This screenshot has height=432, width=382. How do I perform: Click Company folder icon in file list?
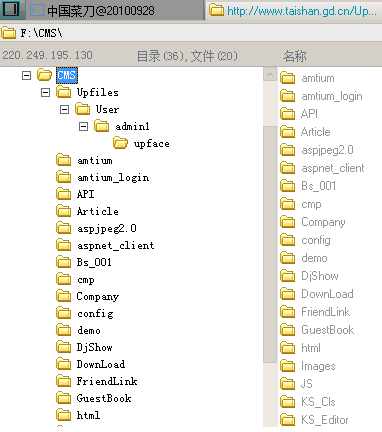[x=288, y=222]
